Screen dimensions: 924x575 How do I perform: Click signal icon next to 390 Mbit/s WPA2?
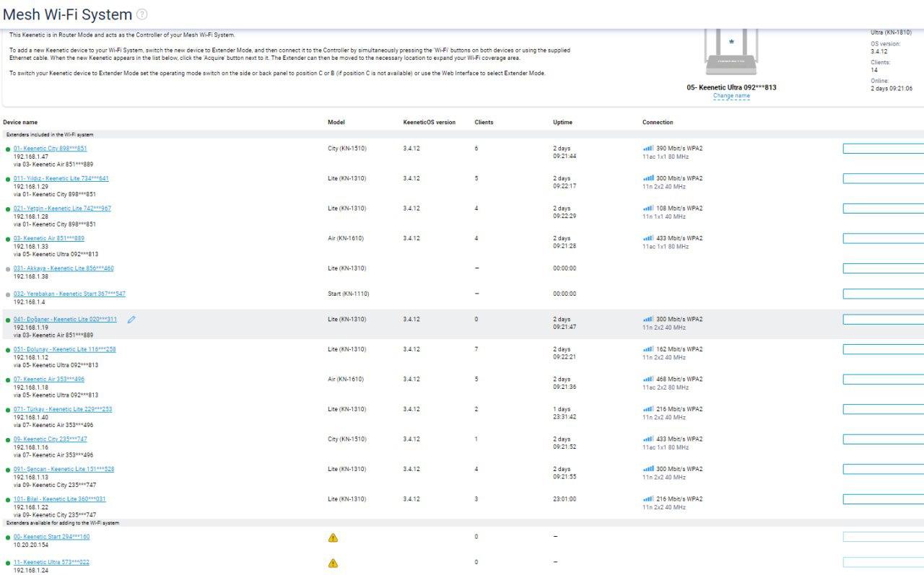pyautogui.click(x=648, y=149)
